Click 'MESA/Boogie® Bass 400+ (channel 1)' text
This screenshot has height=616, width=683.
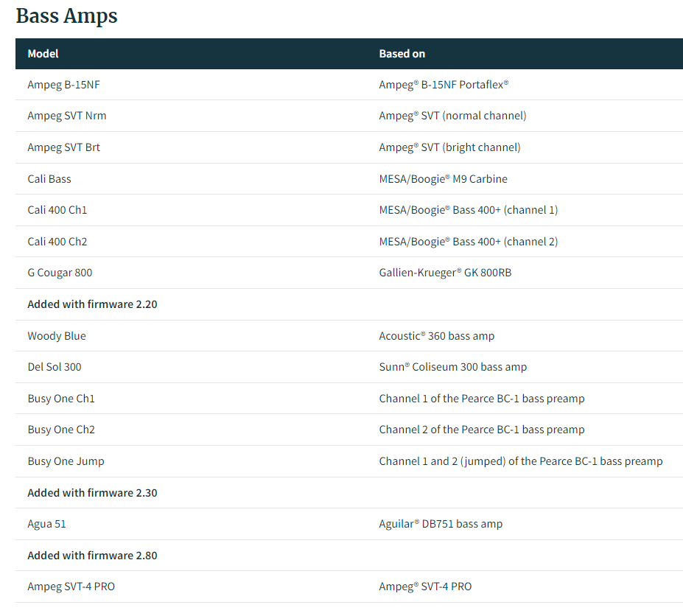pyautogui.click(x=469, y=210)
